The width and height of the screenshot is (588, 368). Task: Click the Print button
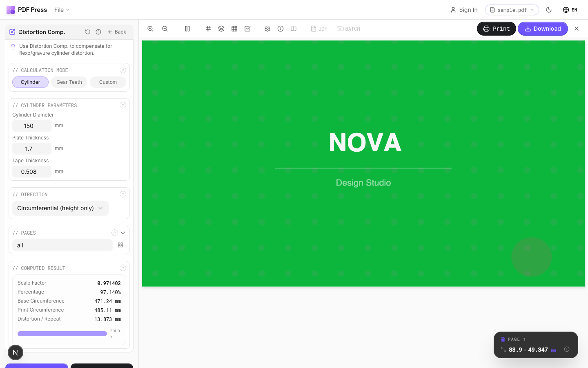coord(497,29)
